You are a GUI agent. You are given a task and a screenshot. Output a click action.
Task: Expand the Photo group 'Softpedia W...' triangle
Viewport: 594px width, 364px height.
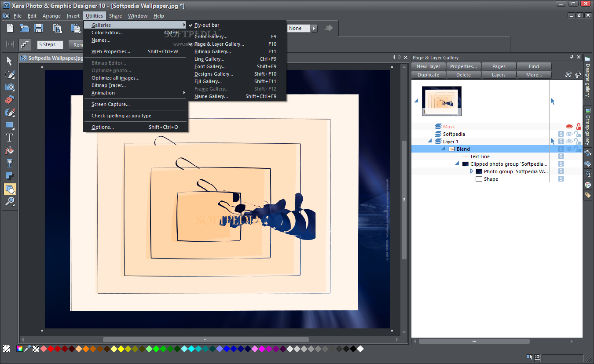point(472,171)
